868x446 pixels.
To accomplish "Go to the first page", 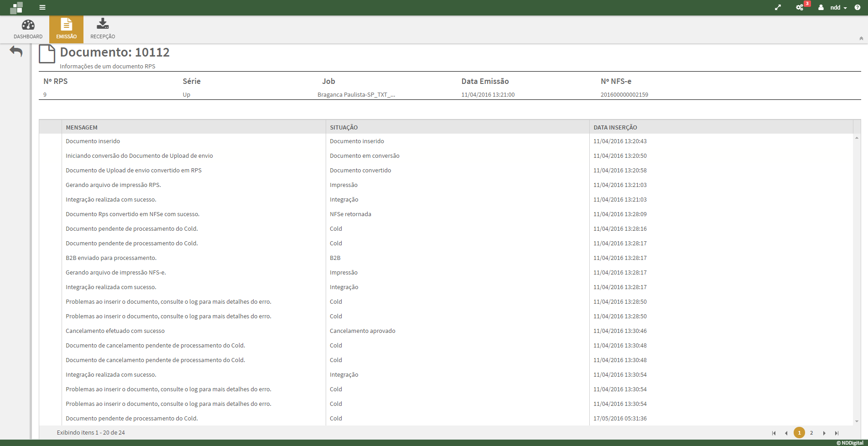I will (x=774, y=433).
